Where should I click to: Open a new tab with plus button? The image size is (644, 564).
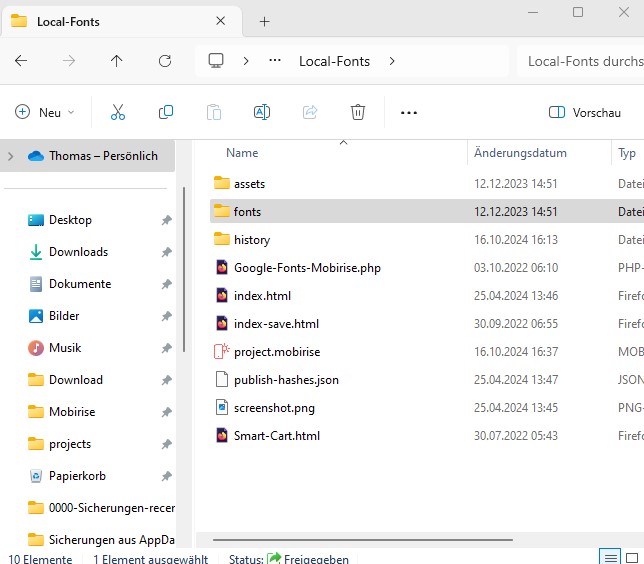coord(265,21)
